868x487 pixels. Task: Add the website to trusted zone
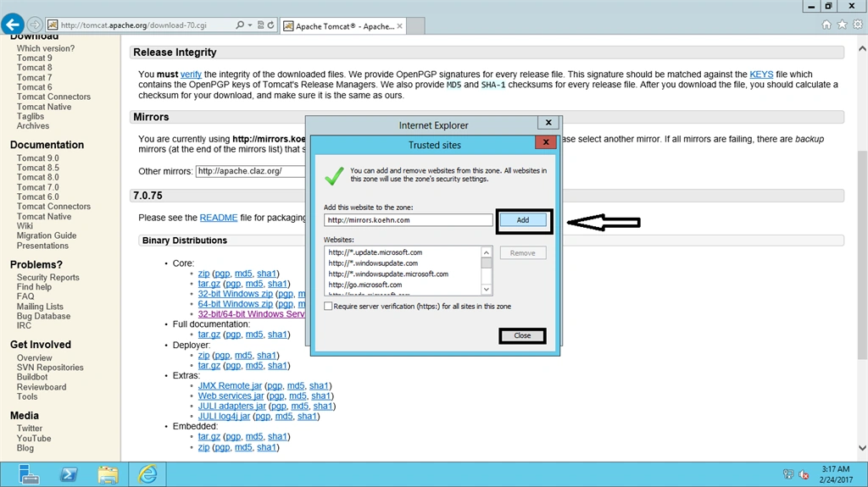click(522, 220)
